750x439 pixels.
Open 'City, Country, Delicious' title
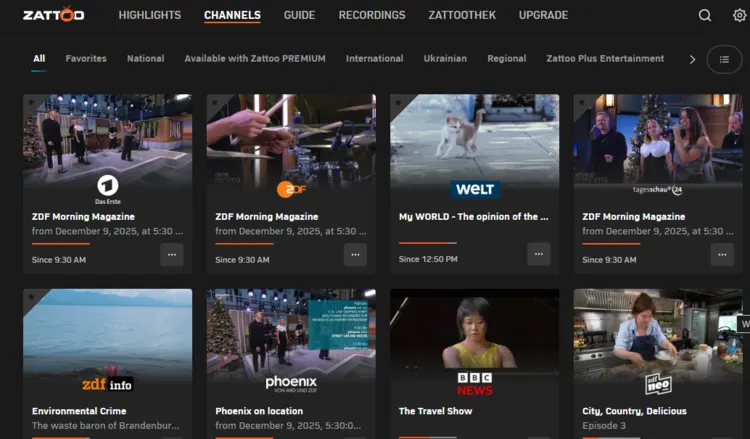634,411
